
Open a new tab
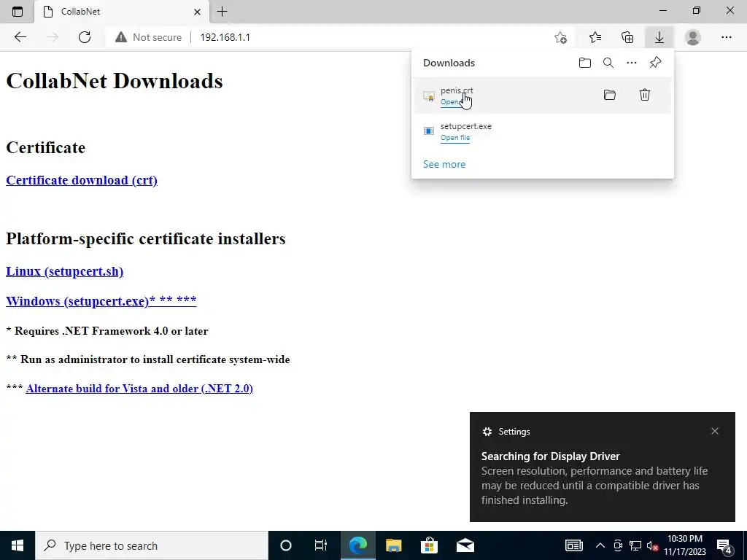(222, 12)
